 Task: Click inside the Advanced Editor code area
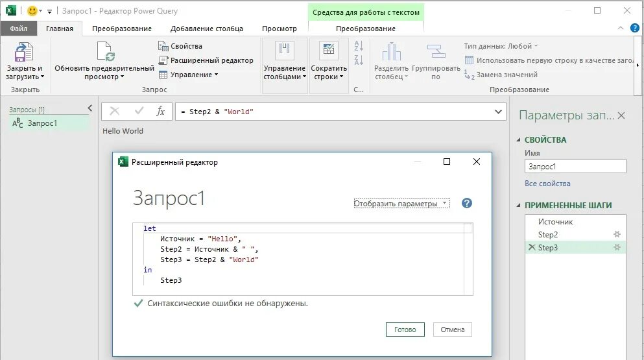click(x=298, y=259)
